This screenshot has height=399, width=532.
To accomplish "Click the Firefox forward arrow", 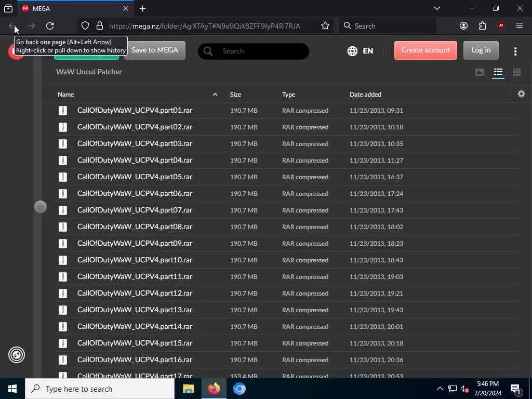I will (x=31, y=26).
